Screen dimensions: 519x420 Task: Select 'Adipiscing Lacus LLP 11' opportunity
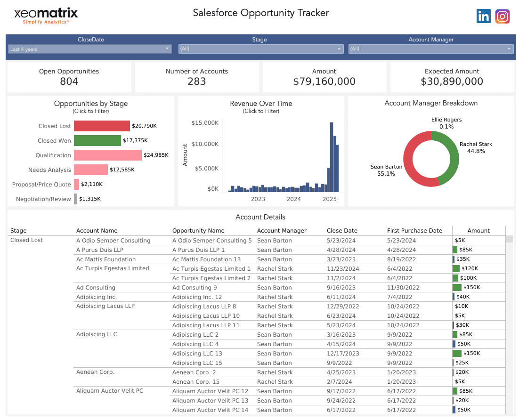206,325
